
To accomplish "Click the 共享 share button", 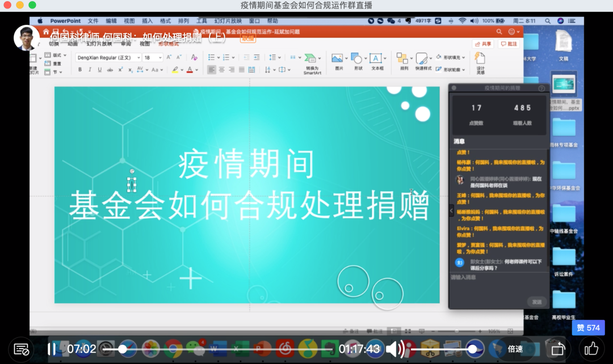I will click(483, 44).
